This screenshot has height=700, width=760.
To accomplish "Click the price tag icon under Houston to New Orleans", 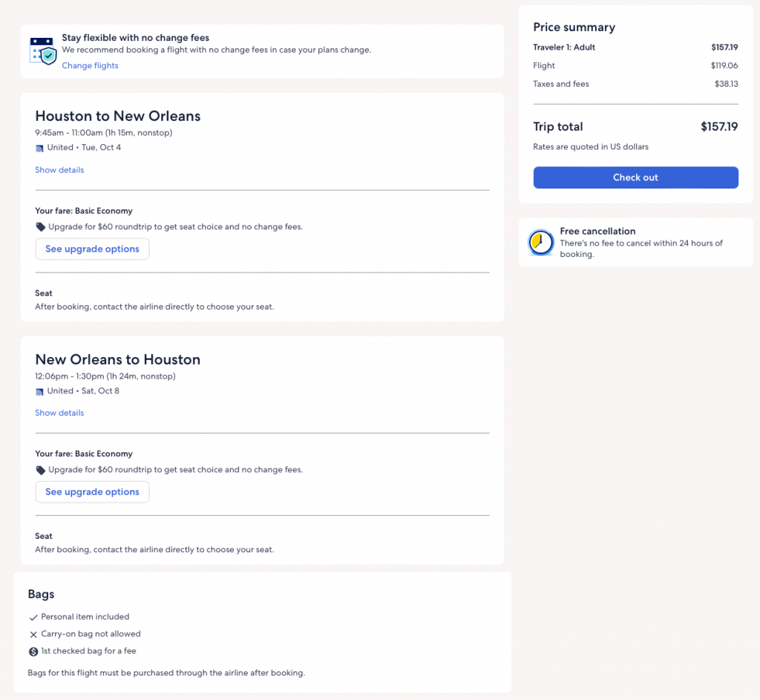I will pyautogui.click(x=40, y=227).
